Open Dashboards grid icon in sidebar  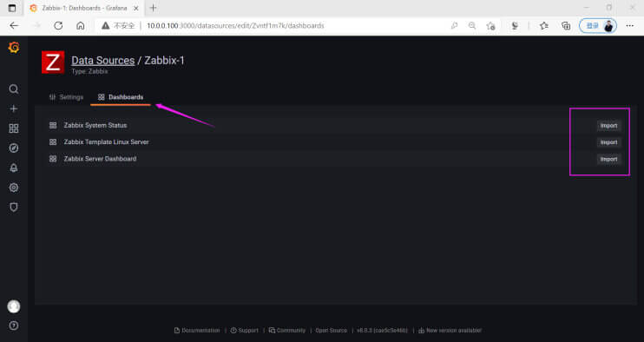coord(14,128)
